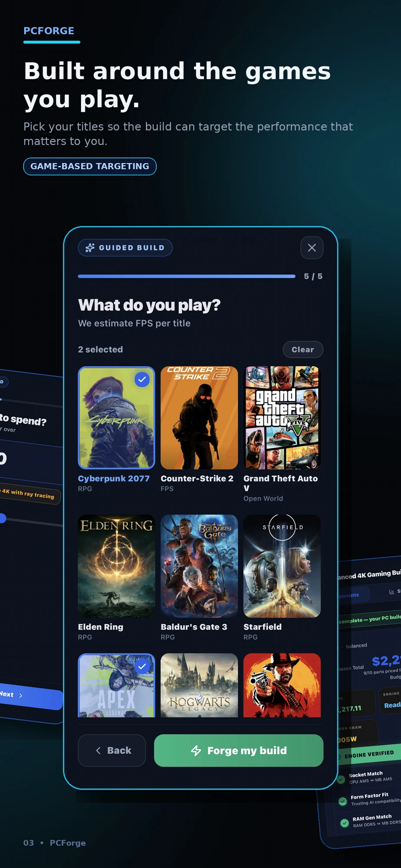Click the Next arrow chevron icon
401x868 pixels.
pos(21,695)
